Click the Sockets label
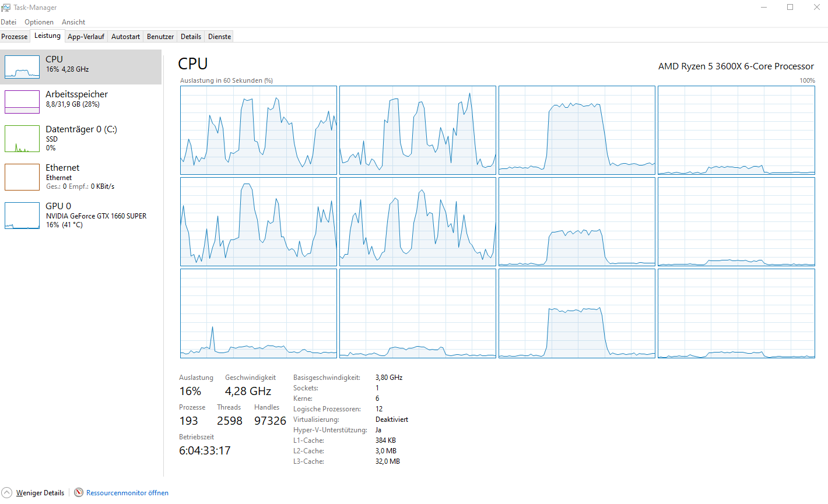 306,388
